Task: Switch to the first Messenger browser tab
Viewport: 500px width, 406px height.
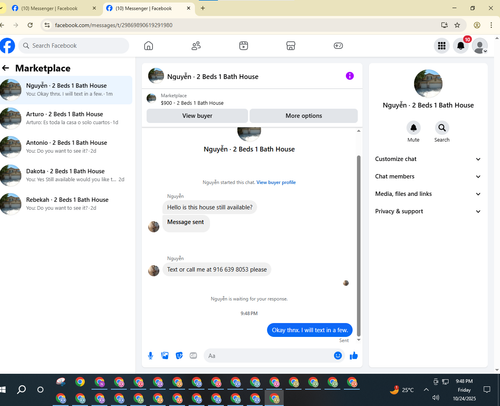Action: click(x=49, y=8)
